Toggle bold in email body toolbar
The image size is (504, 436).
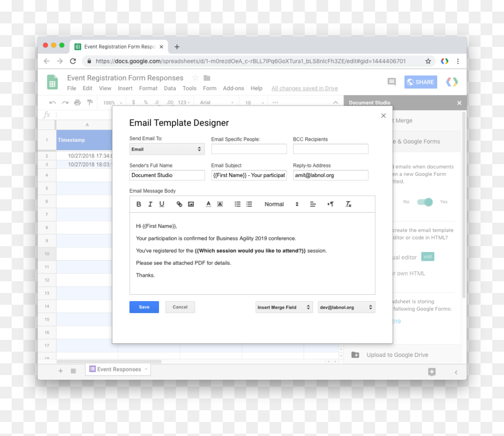[x=138, y=204]
